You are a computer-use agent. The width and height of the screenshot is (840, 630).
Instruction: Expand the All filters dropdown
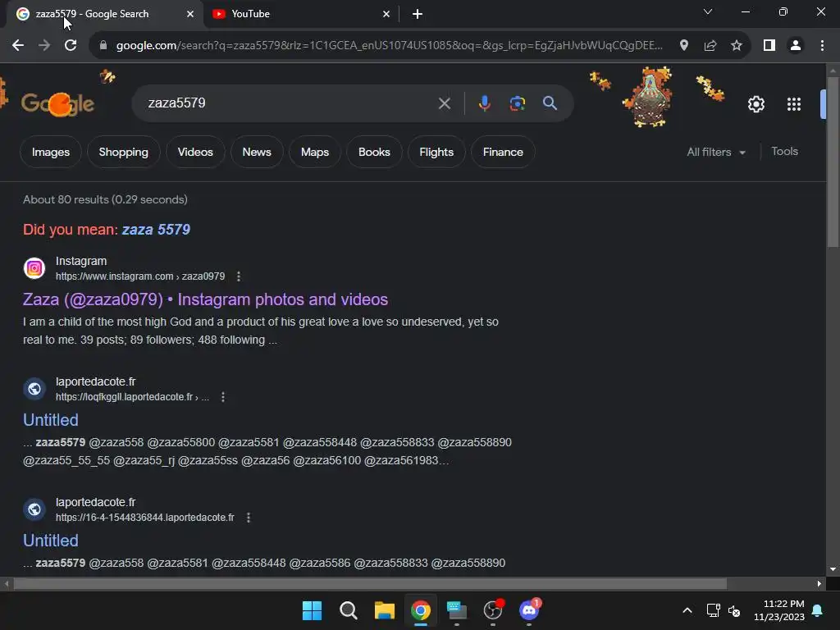tap(716, 152)
